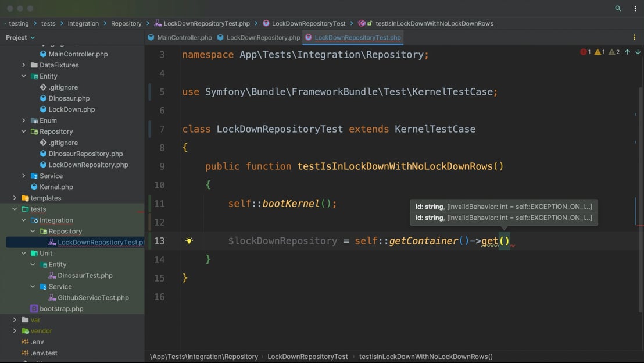
Task: Jump to previous highlighted error arrow
Action: point(627,52)
